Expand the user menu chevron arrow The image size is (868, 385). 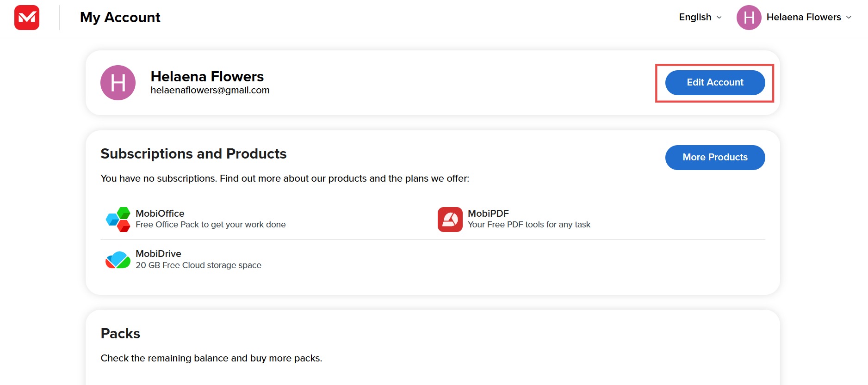[x=849, y=18]
